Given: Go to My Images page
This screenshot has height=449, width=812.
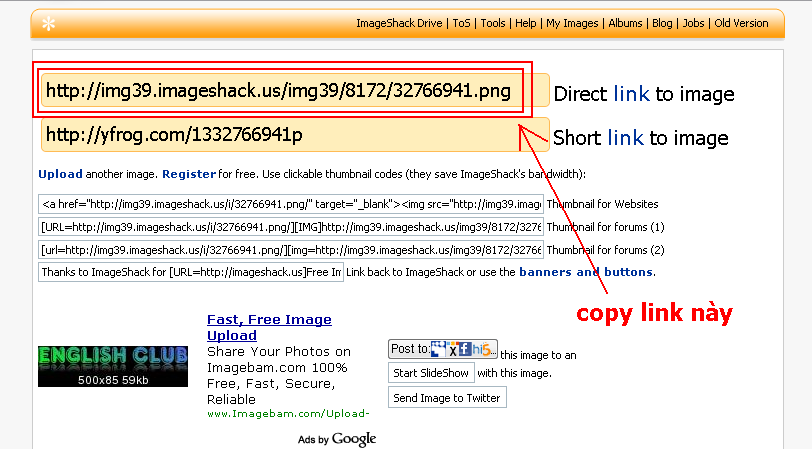Looking at the screenshot, I should pos(572,23).
